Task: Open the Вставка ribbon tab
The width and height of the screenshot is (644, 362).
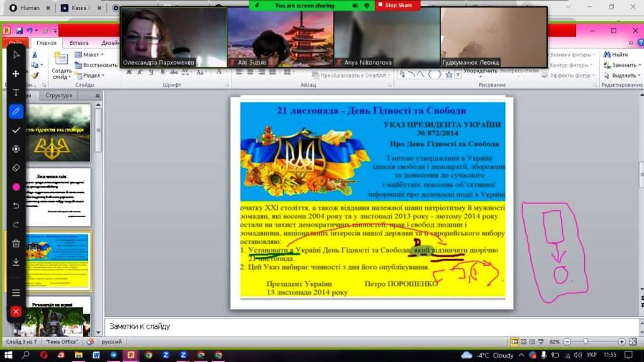Action: coord(79,43)
